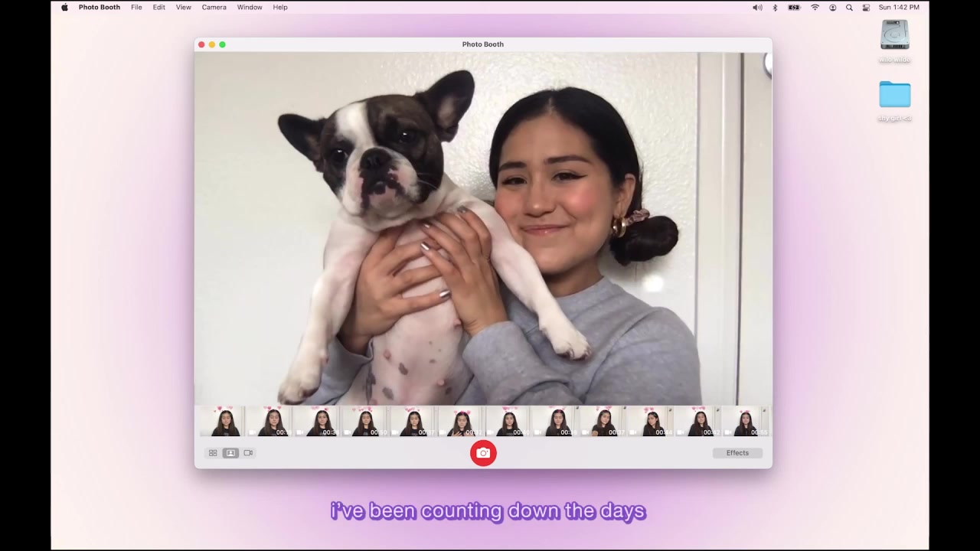Open the View menu
The image size is (980, 551).
184,7
